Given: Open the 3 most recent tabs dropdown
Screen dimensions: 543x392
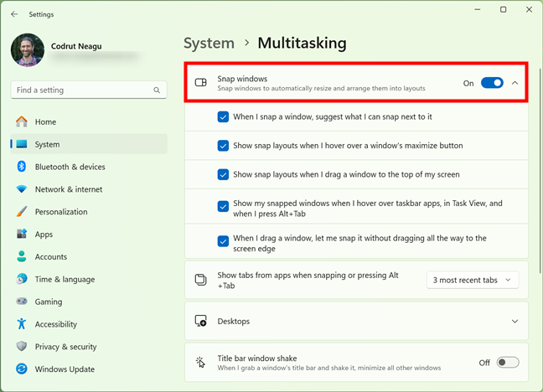Looking at the screenshot, I should (473, 280).
